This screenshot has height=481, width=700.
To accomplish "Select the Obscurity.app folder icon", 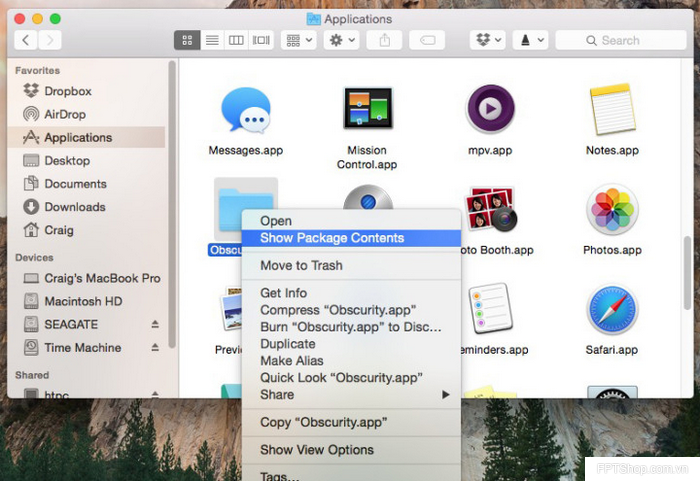I will click(x=229, y=209).
